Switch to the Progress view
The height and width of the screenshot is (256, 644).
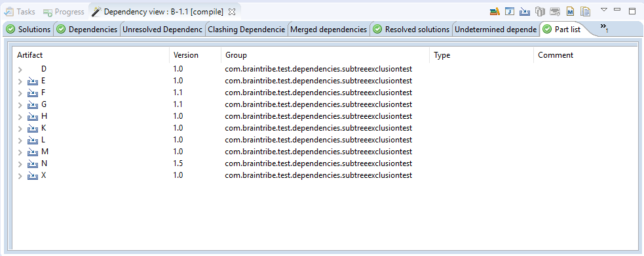(x=64, y=12)
